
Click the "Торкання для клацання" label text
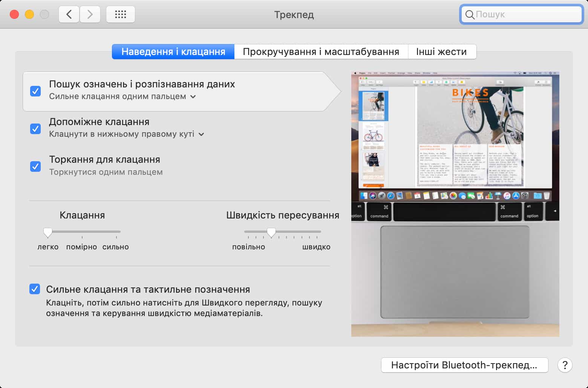pyautogui.click(x=105, y=159)
